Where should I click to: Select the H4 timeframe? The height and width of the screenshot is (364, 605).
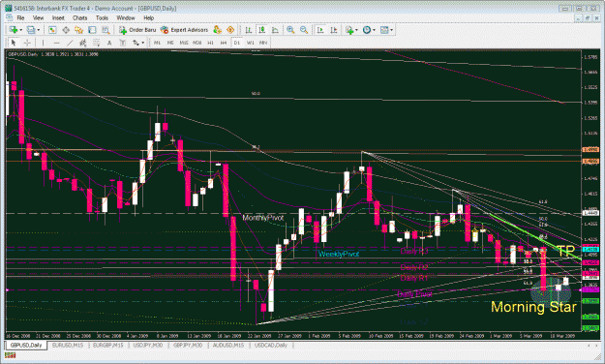[224, 43]
